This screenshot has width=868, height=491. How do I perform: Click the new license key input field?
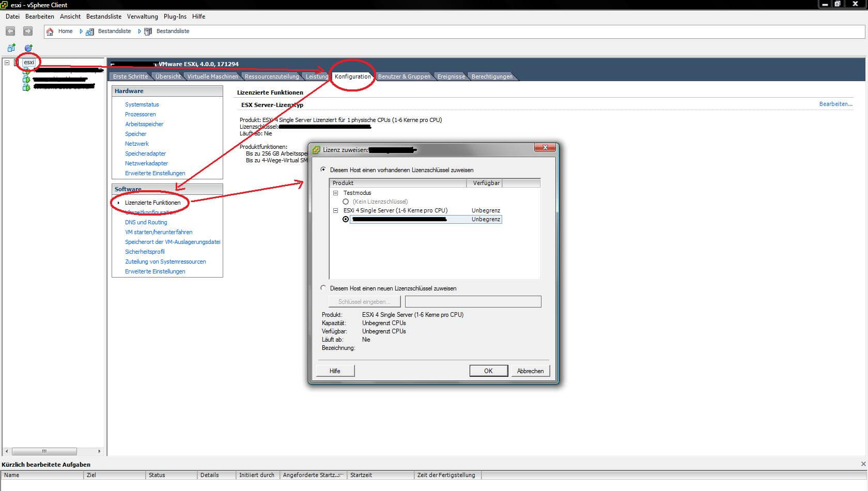click(x=473, y=301)
